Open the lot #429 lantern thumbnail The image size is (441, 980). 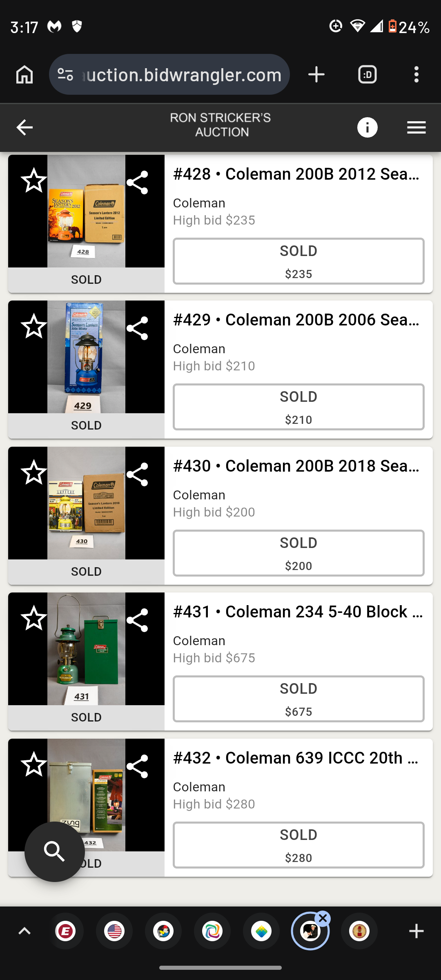click(x=86, y=357)
